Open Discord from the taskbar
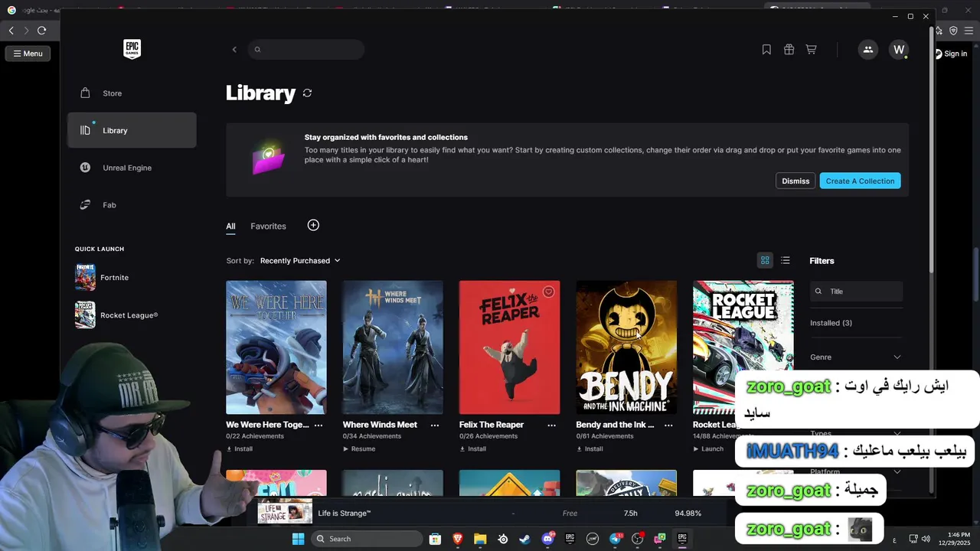980x551 pixels. point(547,539)
